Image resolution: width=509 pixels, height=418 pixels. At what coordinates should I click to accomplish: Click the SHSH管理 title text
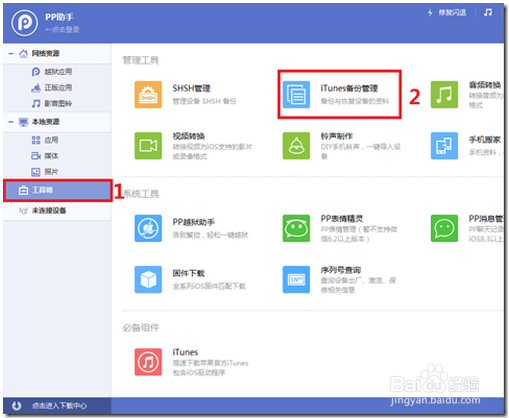(x=191, y=88)
